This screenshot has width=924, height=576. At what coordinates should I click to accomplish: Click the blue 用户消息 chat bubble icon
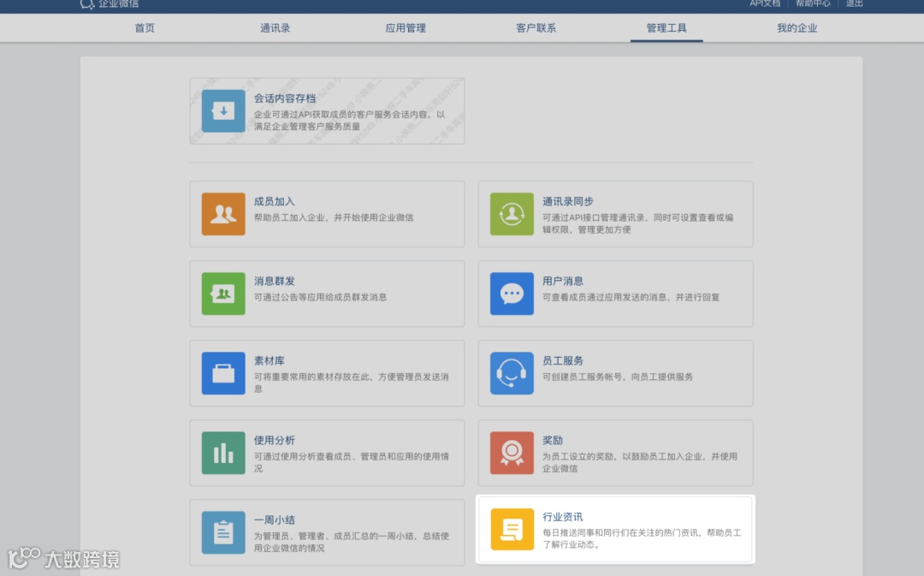[512, 294]
